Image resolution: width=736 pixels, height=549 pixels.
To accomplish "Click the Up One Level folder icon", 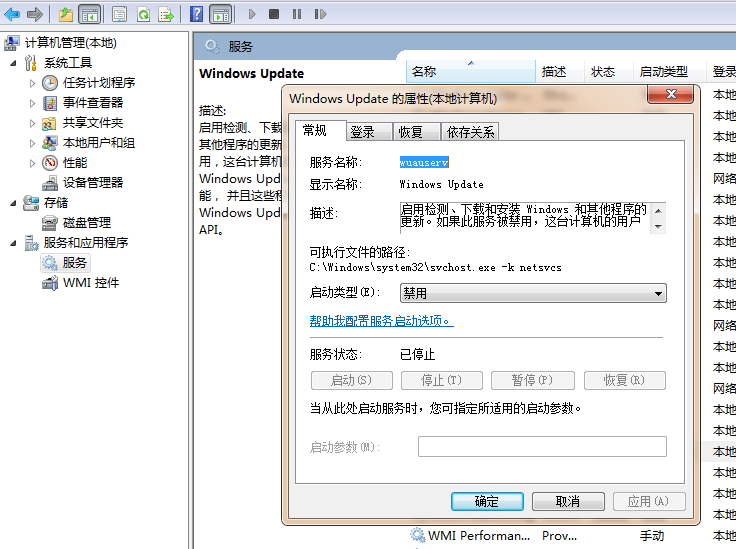I will pyautogui.click(x=66, y=14).
